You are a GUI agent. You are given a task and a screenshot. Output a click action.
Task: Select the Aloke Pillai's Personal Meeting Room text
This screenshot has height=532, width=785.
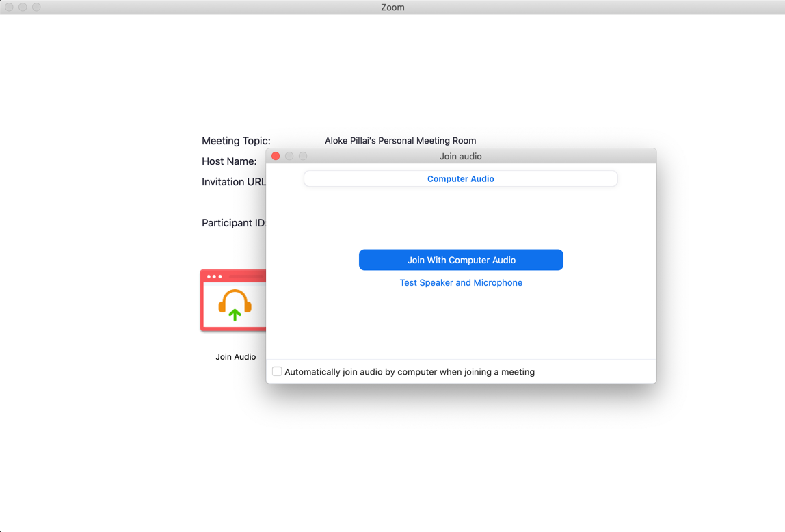pyautogui.click(x=401, y=141)
